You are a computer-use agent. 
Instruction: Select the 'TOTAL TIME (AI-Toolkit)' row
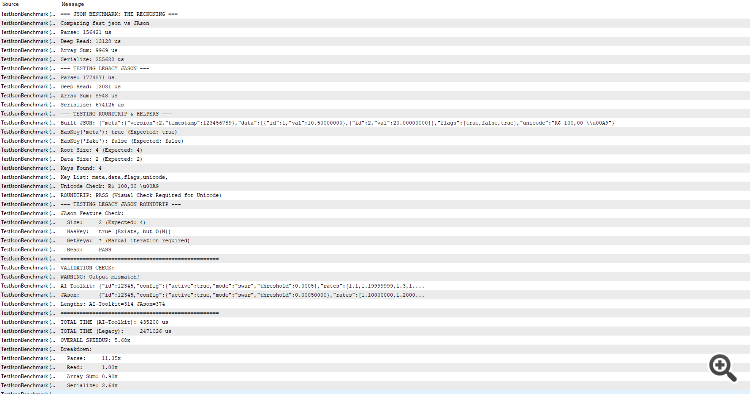(x=375, y=322)
